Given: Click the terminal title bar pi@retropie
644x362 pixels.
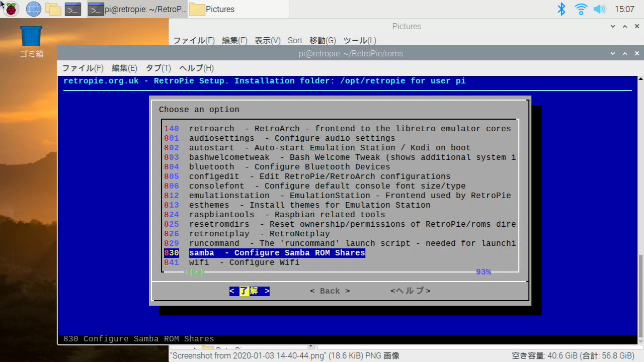Looking at the screenshot, I should [350, 53].
